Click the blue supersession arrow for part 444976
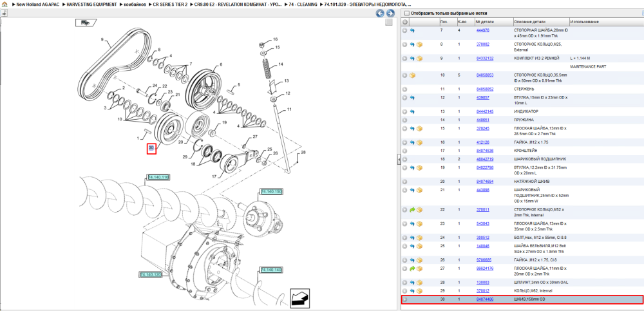644x311 pixels. pos(412,30)
